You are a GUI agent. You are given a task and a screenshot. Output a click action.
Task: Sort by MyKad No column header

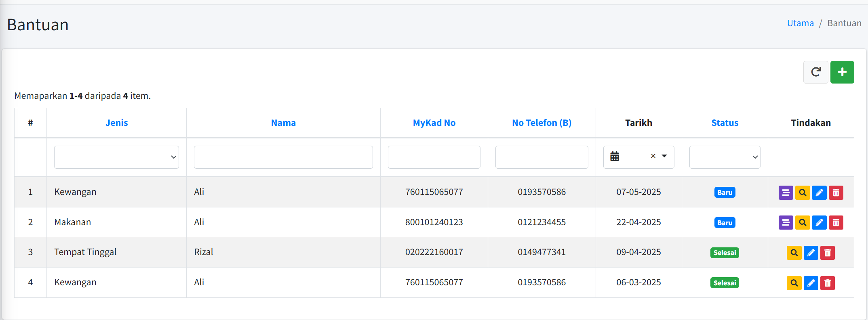[x=434, y=123]
